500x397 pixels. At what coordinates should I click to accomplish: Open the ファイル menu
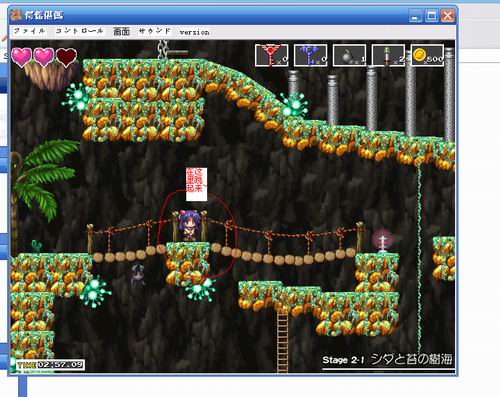[29, 31]
